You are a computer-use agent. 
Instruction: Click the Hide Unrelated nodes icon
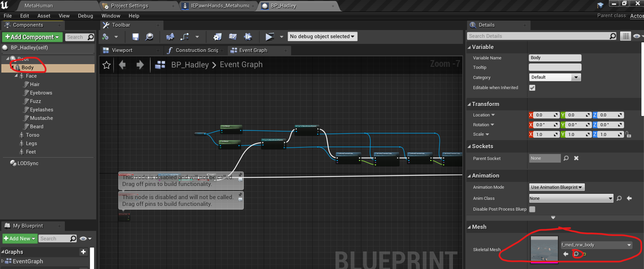(185, 37)
